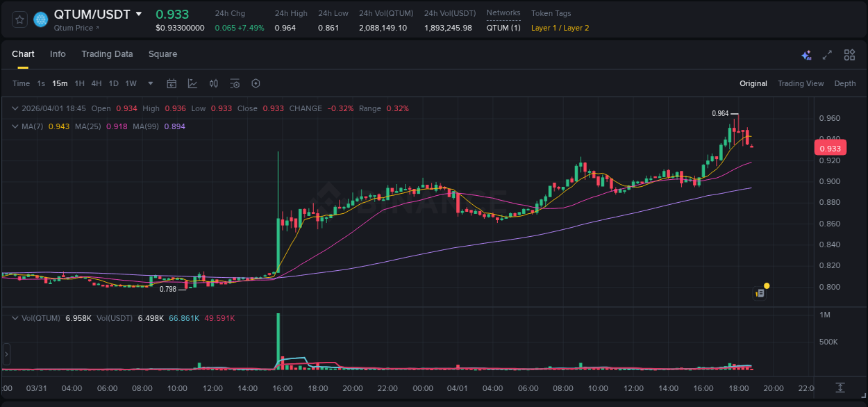Open the indicators list icon

point(235,83)
